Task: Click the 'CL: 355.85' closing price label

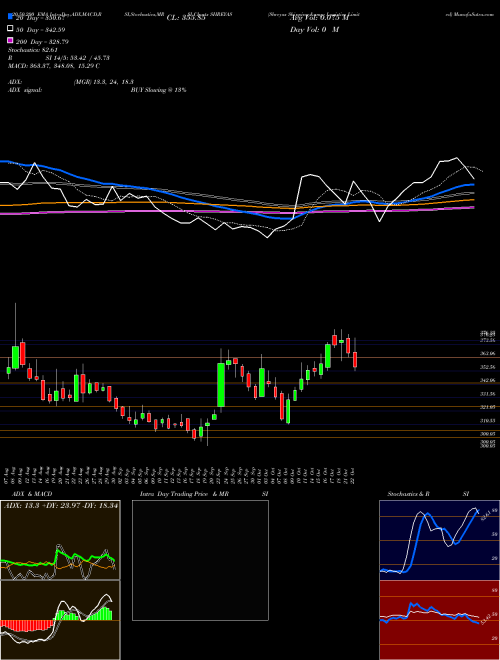Action: (186, 18)
